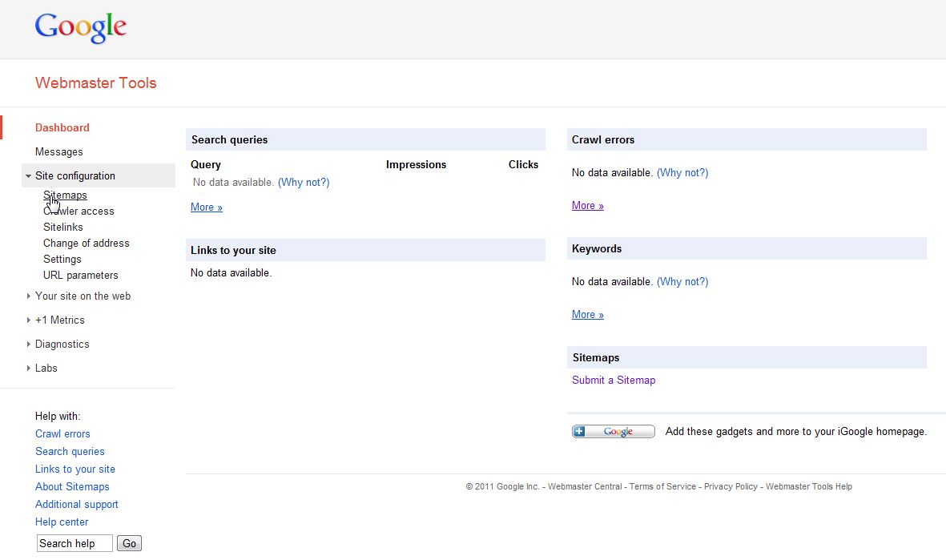Collapse the Site configuration section

coord(74,176)
